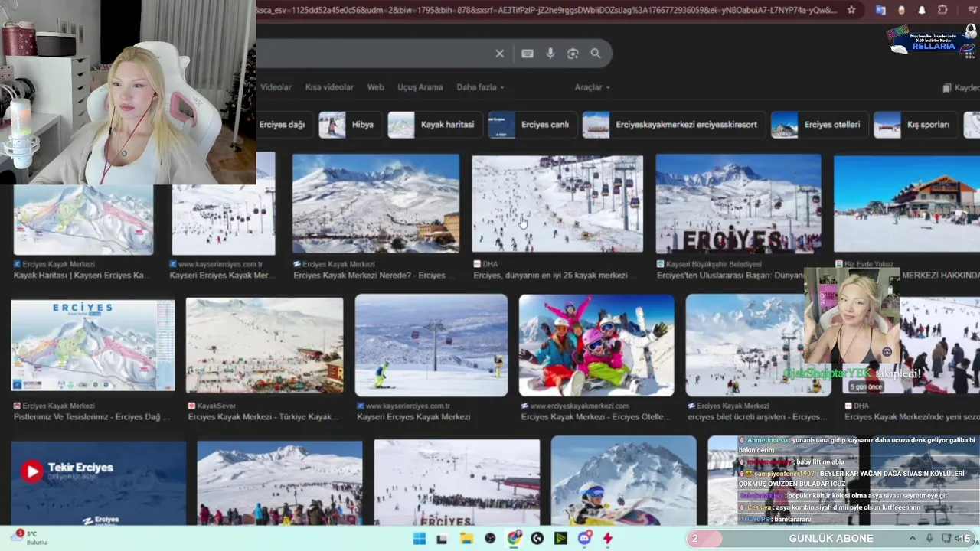Image resolution: width=980 pixels, height=551 pixels.
Task: Start voice search with the microphone icon
Action: [x=550, y=54]
